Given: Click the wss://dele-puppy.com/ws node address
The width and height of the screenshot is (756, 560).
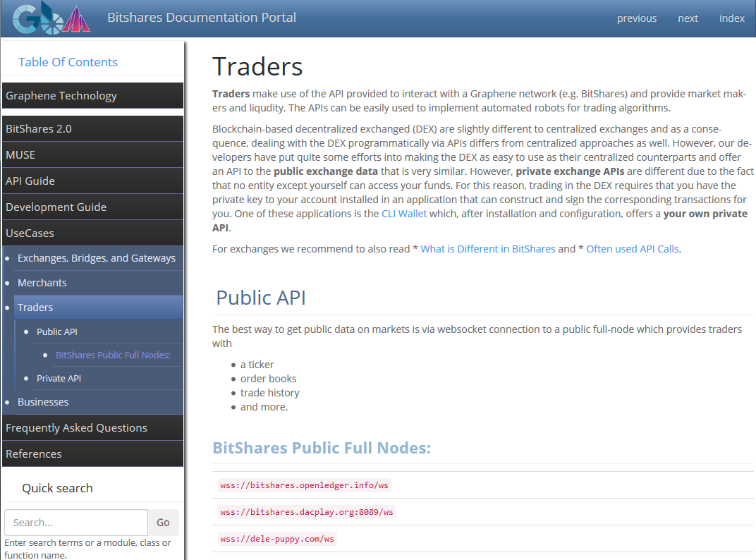Looking at the screenshot, I should tap(277, 539).
